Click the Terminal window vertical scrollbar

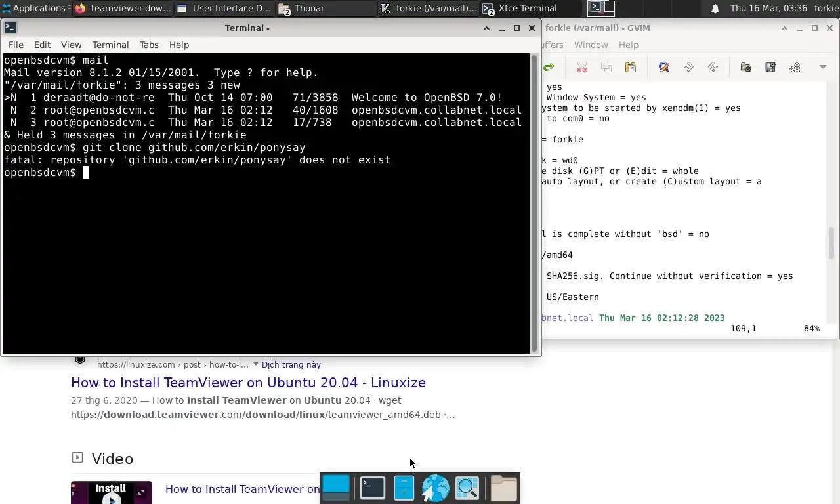pos(534,203)
